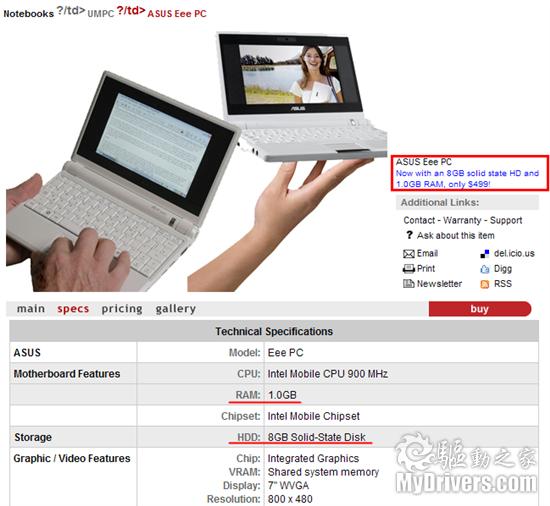Switch to the pricing tab
The height and width of the screenshot is (506, 550).
[x=122, y=309]
